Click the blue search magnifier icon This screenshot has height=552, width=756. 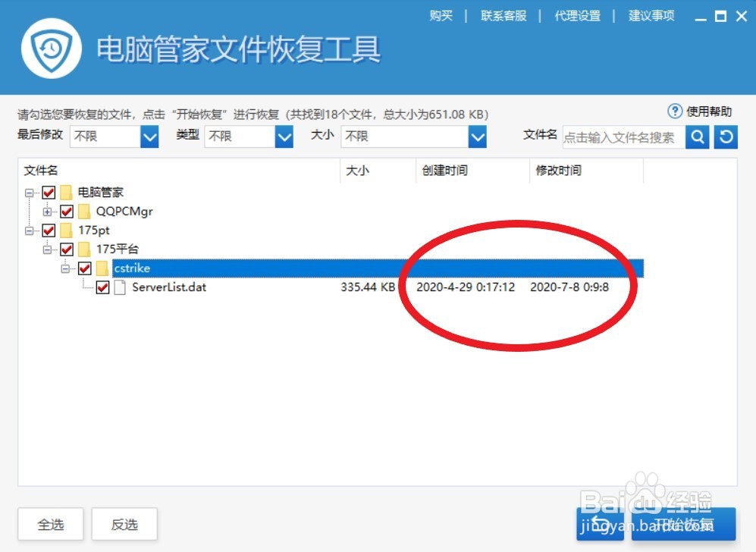[697, 137]
